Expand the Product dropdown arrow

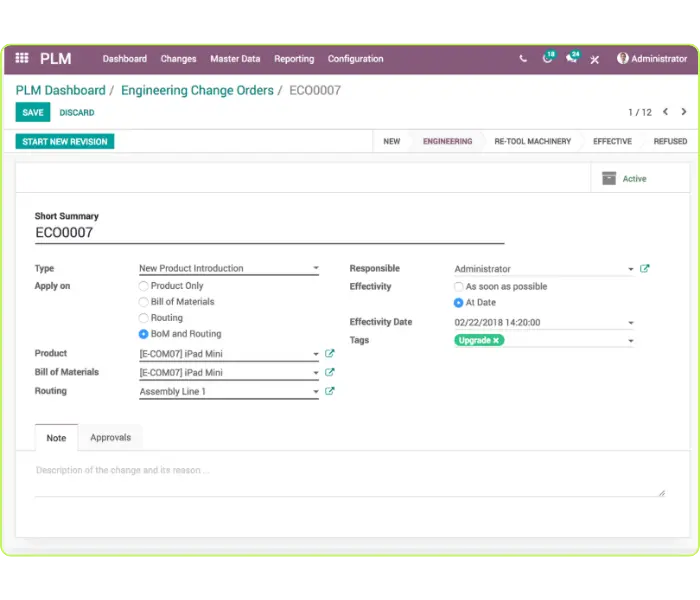click(316, 354)
